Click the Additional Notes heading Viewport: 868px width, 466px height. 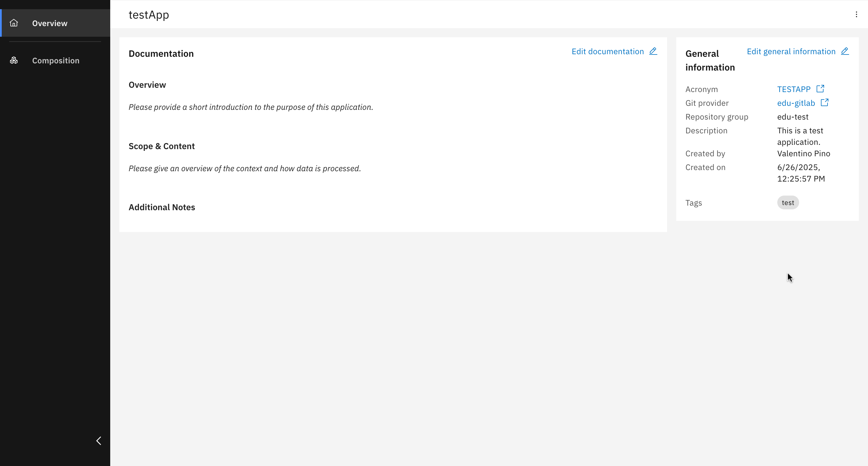(x=162, y=207)
